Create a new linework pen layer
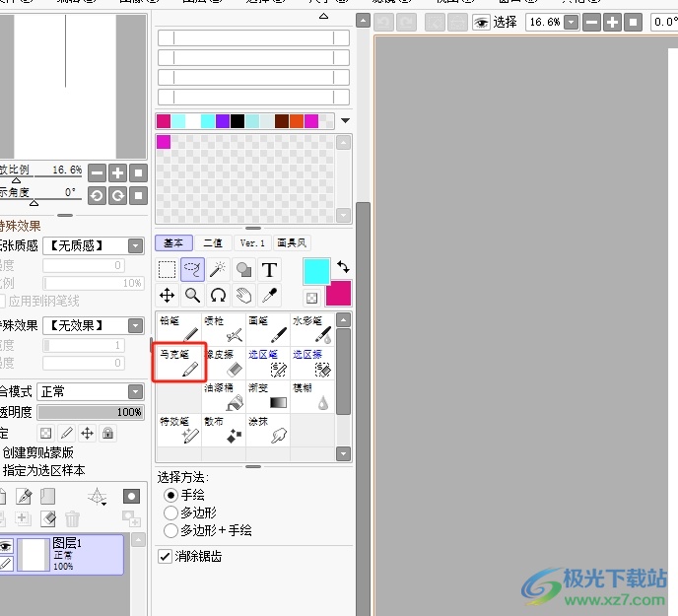678x616 pixels. click(25, 496)
